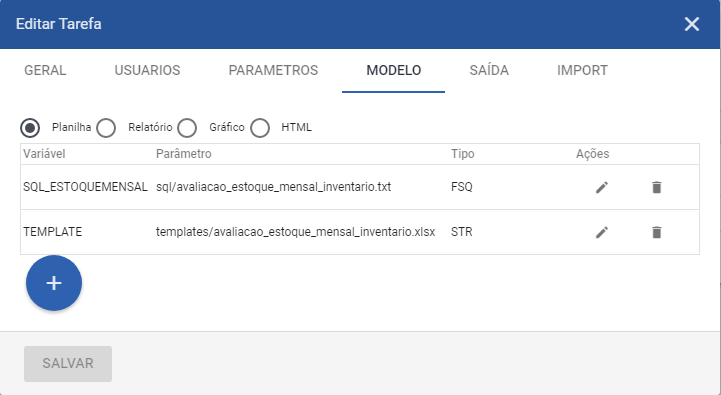Click the FSQ type cell

tap(462, 187)
